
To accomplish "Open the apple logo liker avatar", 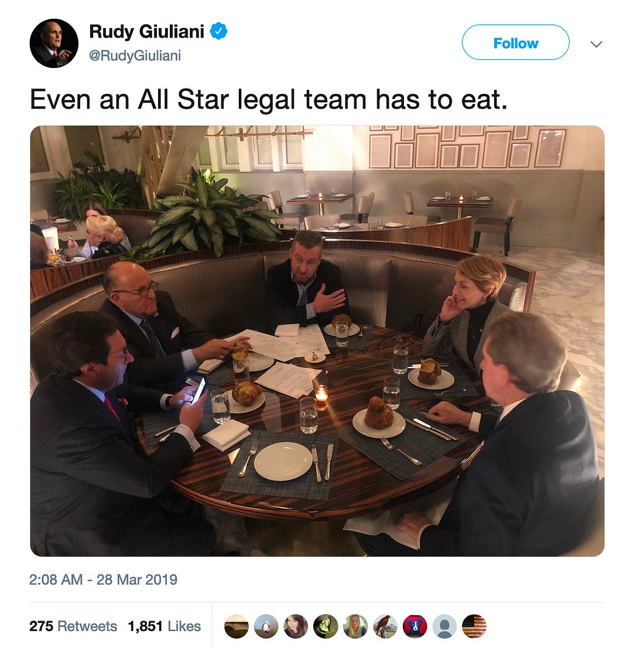I will (x=266, y=626).
